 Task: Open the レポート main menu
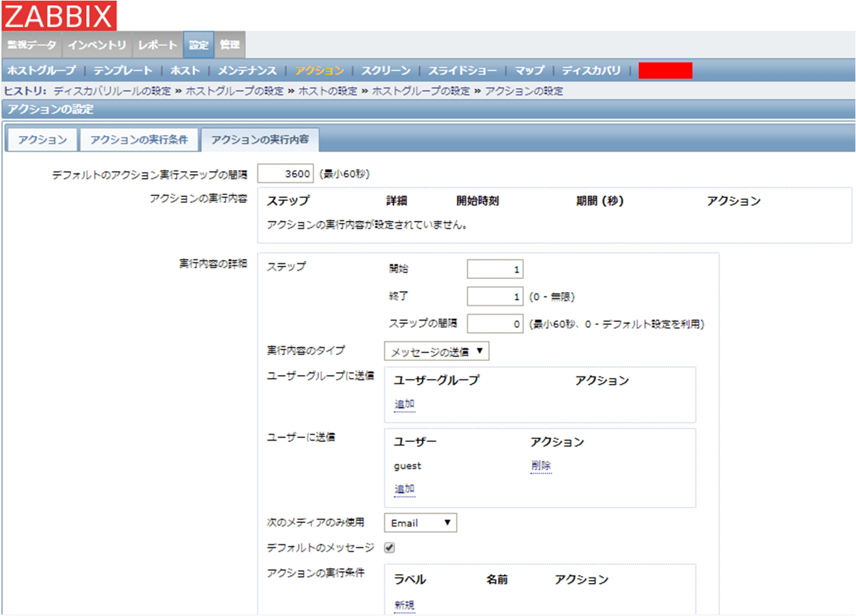(157, 45)
